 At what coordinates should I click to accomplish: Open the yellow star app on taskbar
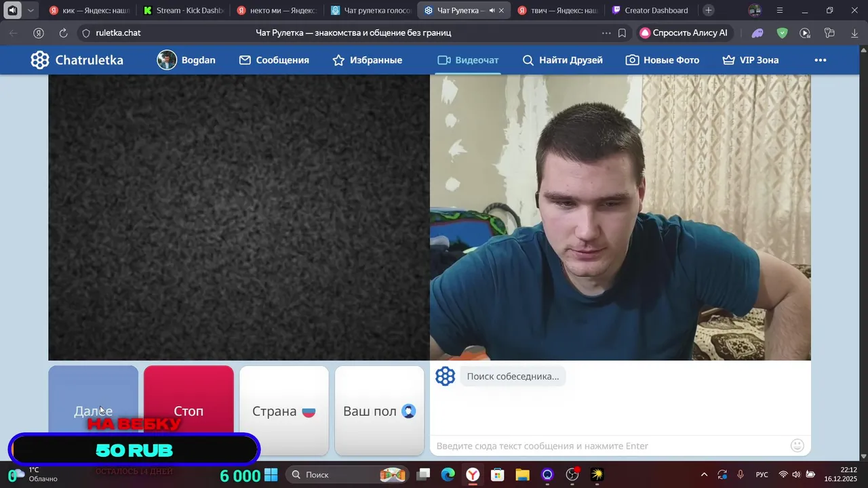pyautogui.click(x=597, y=474)
